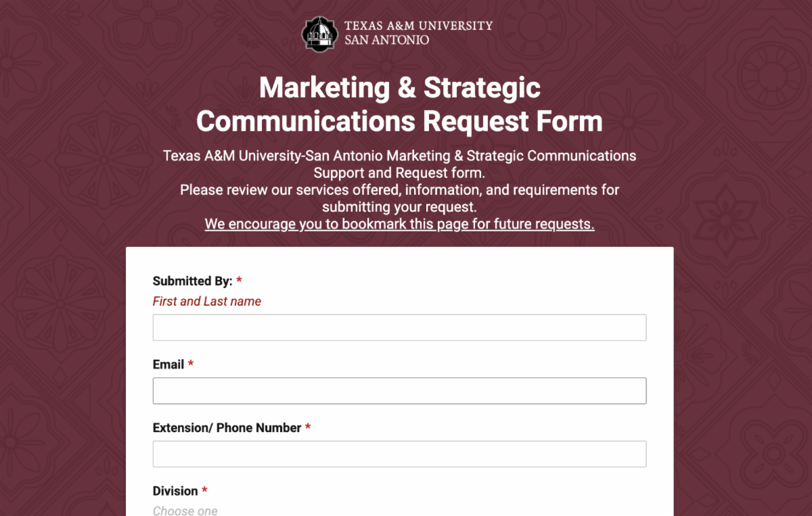The width and height of the screenshot is (812, 516).
Task: Click inside the Submitted By text field
Action: tap(399, 327)
